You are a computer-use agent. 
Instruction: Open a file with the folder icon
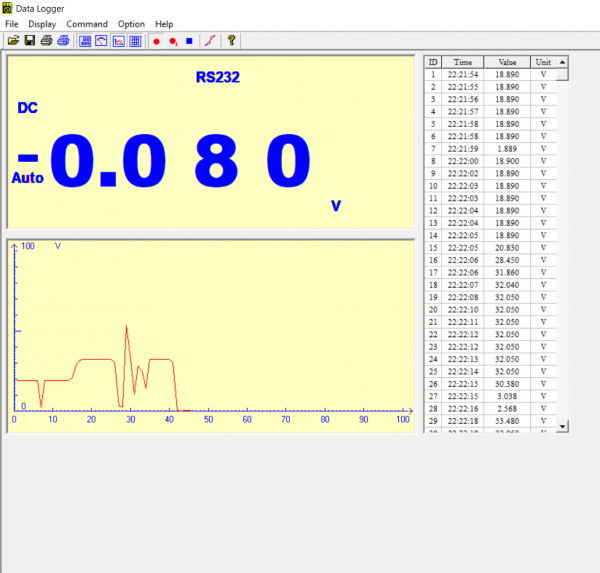point(13,41)
